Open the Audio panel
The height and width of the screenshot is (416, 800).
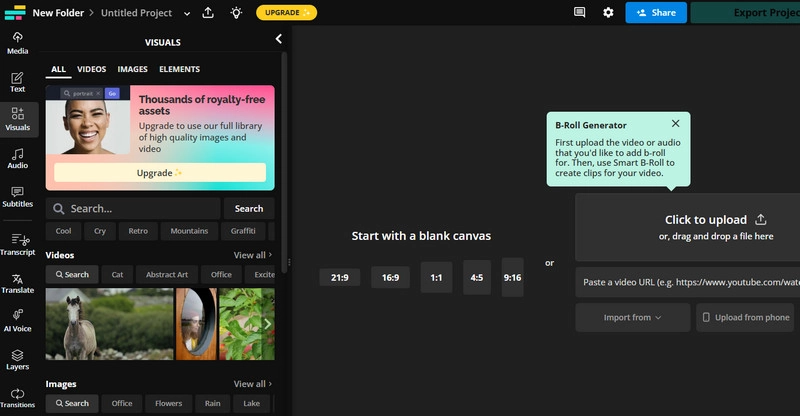(18, 158)
